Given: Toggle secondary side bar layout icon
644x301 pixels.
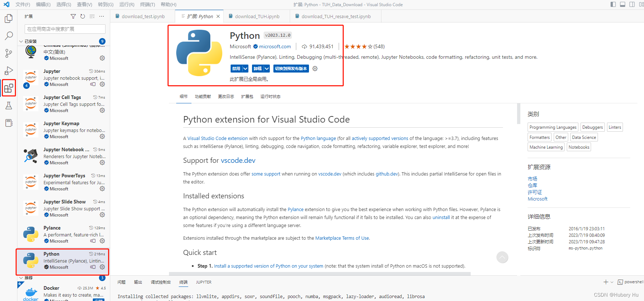Looking at the screenshot, I should [x=632, y=4].
